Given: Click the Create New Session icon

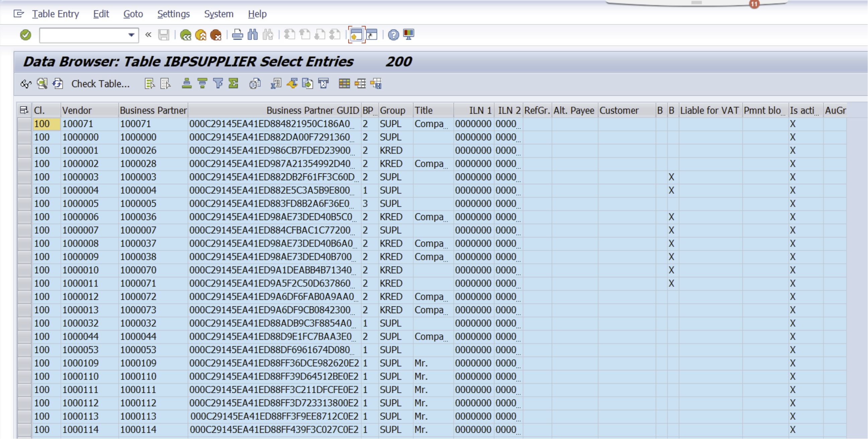Looking at the screenshot, I should pos(357,35).
